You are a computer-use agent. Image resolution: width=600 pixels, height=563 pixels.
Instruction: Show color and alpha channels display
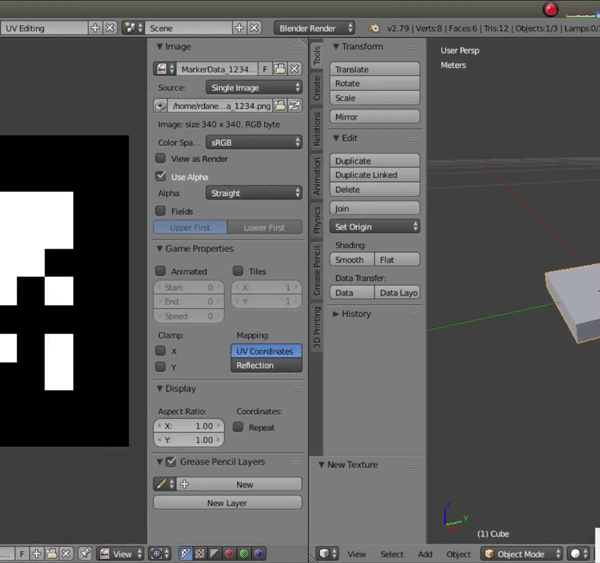pos(185,553)
